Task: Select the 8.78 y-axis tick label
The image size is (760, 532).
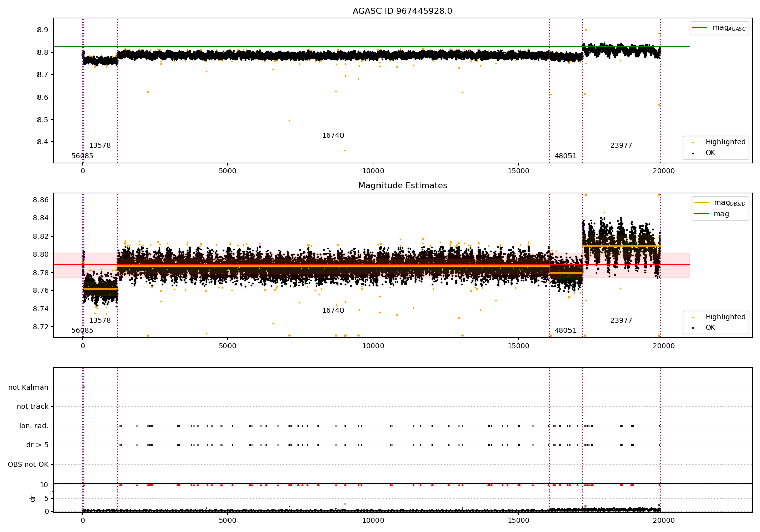Action: 41,273
